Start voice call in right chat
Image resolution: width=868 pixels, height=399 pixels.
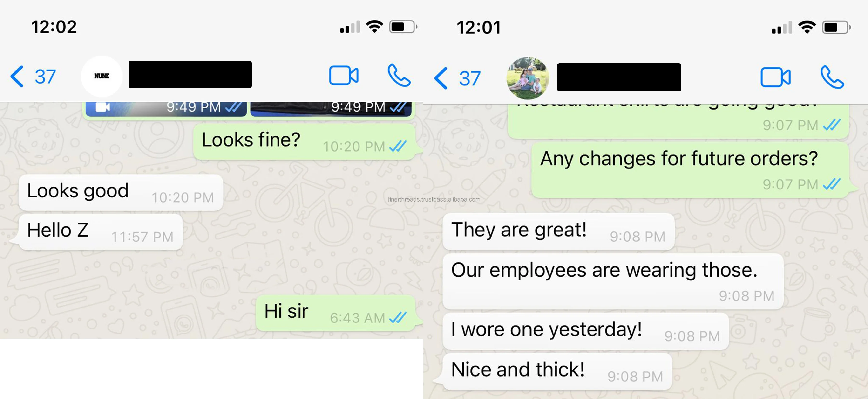[832, 77]
